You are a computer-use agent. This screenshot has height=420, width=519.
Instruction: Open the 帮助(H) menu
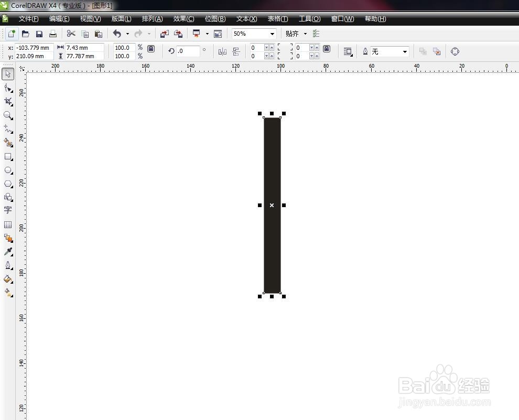pos(375,19)
